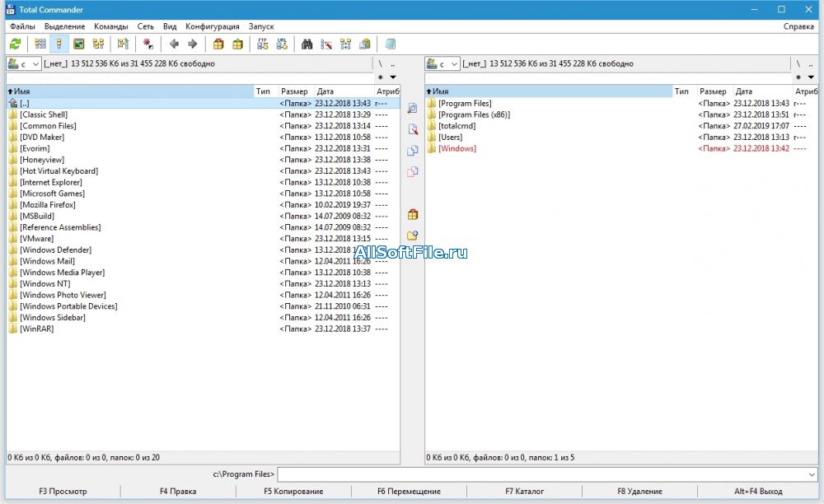Click the Unpack files toolbar icon
This screenshot has height=504, width=824.
(x=237, y=44)
